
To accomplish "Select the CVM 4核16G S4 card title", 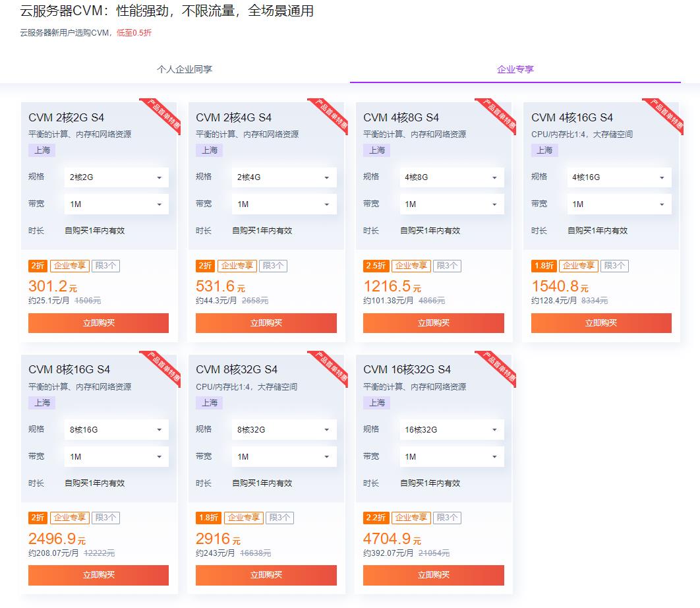I will [x=572, y=117].
